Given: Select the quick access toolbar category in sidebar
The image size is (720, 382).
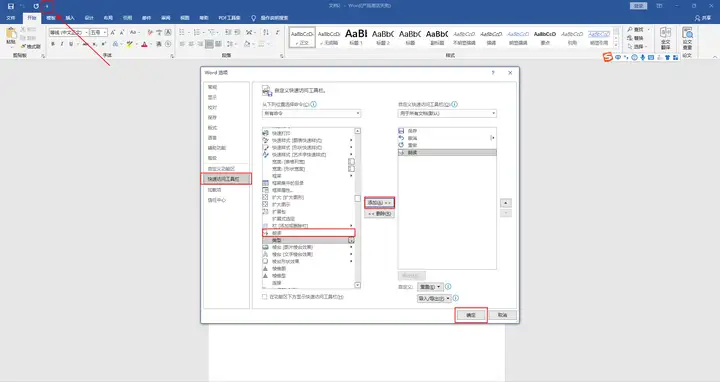Looking at the screenshot, I should [226, 179].
